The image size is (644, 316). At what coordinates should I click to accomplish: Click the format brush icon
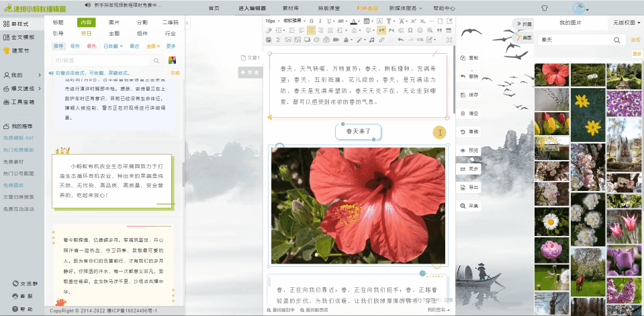tap(347, 40)
